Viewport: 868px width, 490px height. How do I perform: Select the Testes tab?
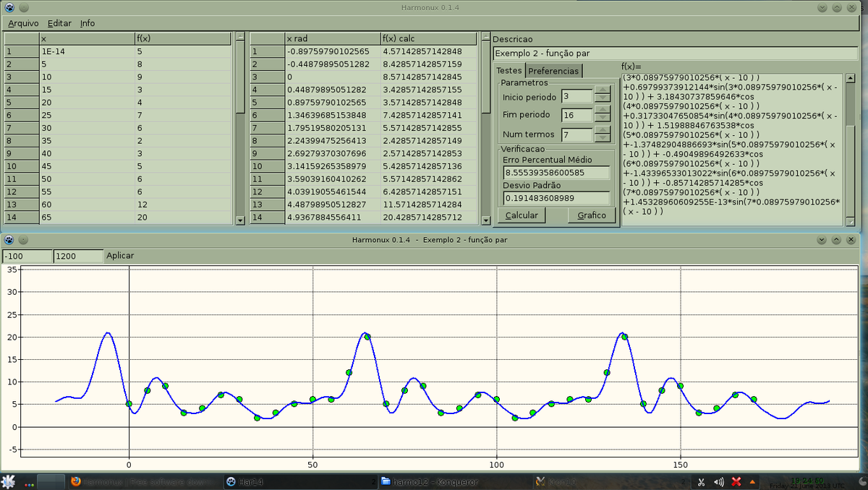click(x=509, y=71)
